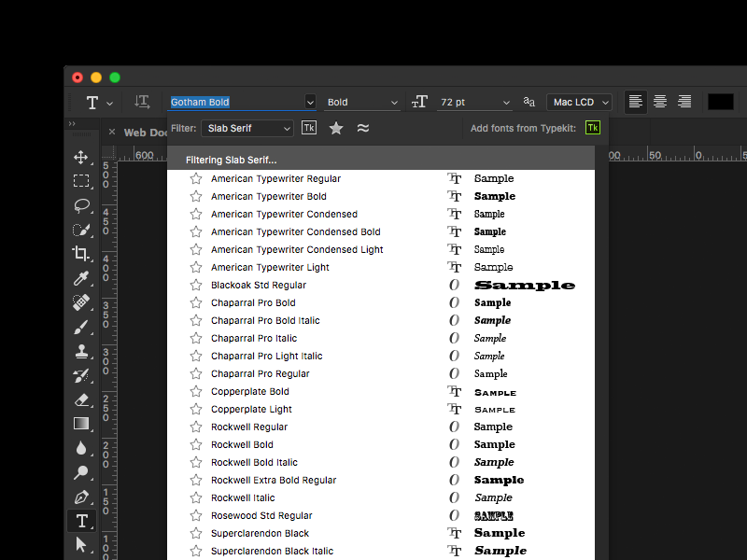Screen dimensions: 747x560
Task: Select the Rectangular Marquee tool
Action: click(x=81, y=181)
